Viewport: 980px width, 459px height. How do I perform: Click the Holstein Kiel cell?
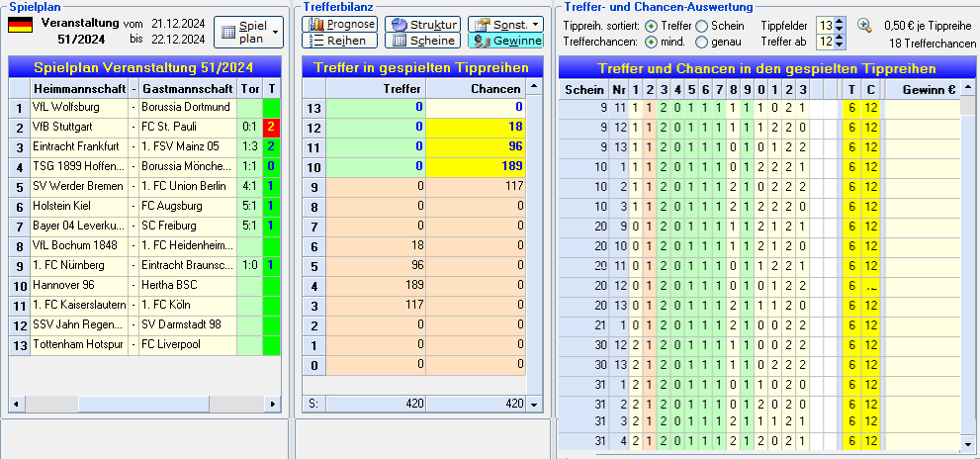pyautogui.click(x=79, y=206)
